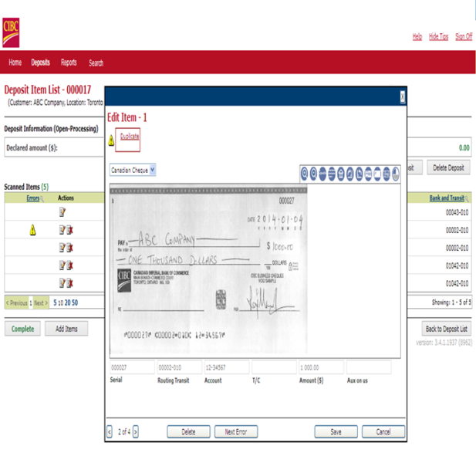This screenshot has height=463, width=476.
Task: Click edit icon in fourth scanned item row
Action: (x=62, y=265)
